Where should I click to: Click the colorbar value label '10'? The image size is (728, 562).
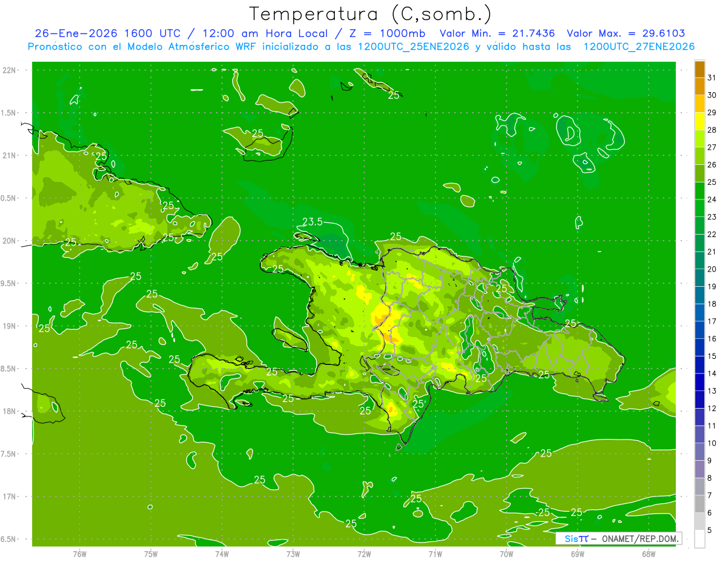[x=712, y=443]
